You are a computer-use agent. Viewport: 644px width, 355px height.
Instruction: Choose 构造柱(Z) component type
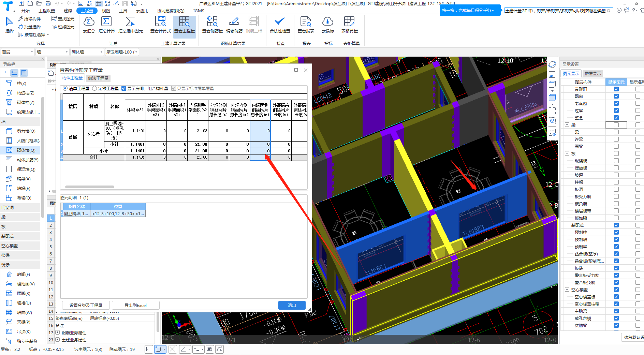[20, 93]
